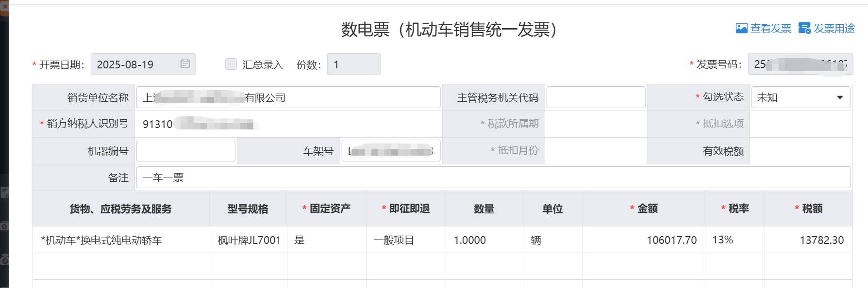868x288 pixels.
Task: Click the 一般项目 cell under 即征即退
Action: point(406,240)
